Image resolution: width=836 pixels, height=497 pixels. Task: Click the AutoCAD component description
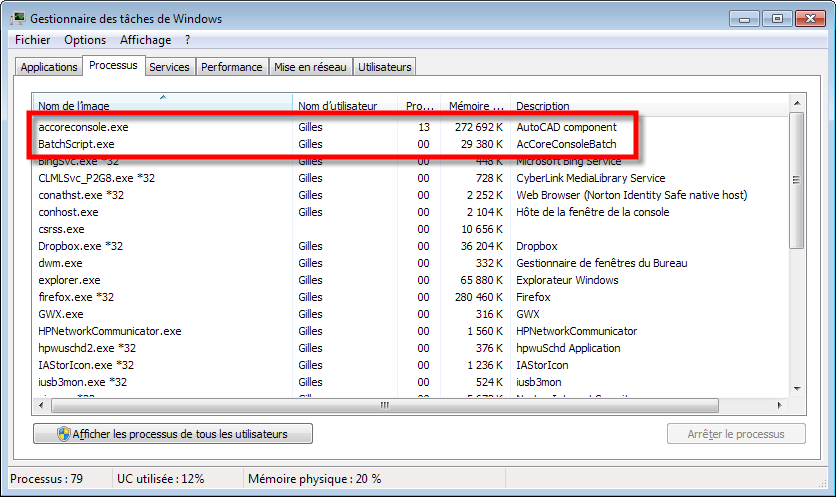pyautogui.click(x=566, y=127)
